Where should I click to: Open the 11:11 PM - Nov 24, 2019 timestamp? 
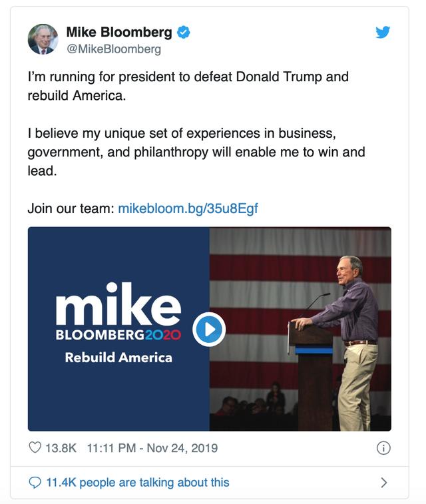[152, 448]
